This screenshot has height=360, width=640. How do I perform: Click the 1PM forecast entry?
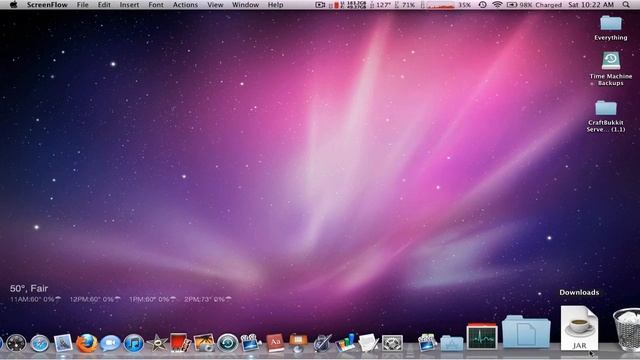point(153,300)
